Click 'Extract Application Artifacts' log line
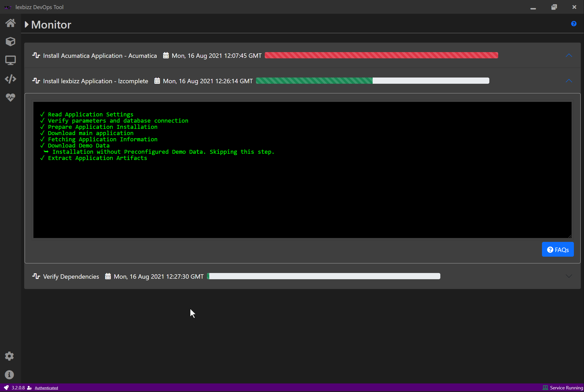The width and height of the screenshot is (584, 392). [x=98, y=158]
